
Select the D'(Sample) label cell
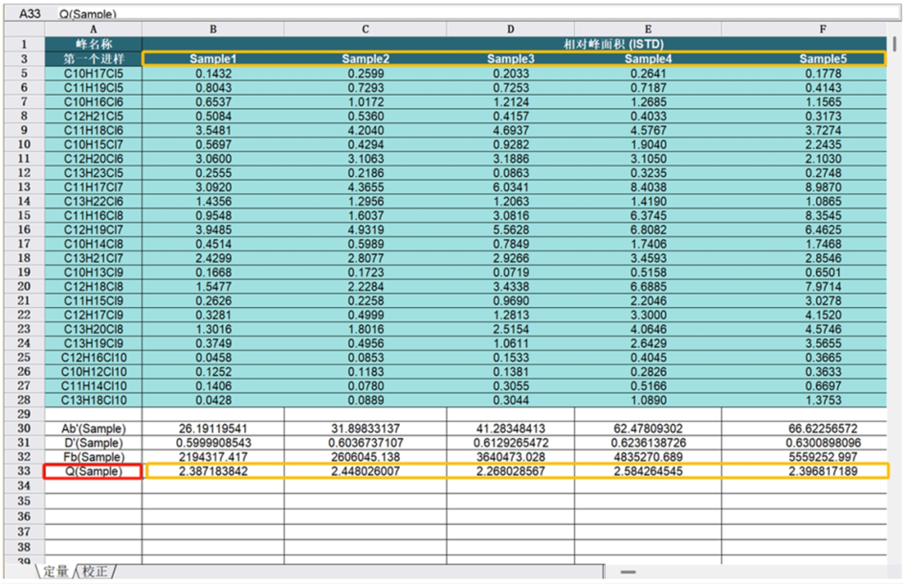click(x=93, y=443)
